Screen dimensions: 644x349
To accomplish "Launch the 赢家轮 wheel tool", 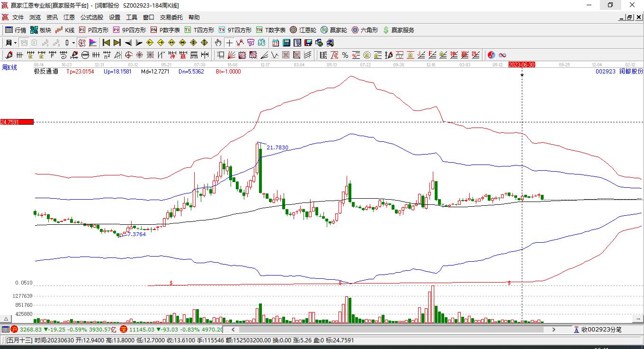I will click(334, 30).
